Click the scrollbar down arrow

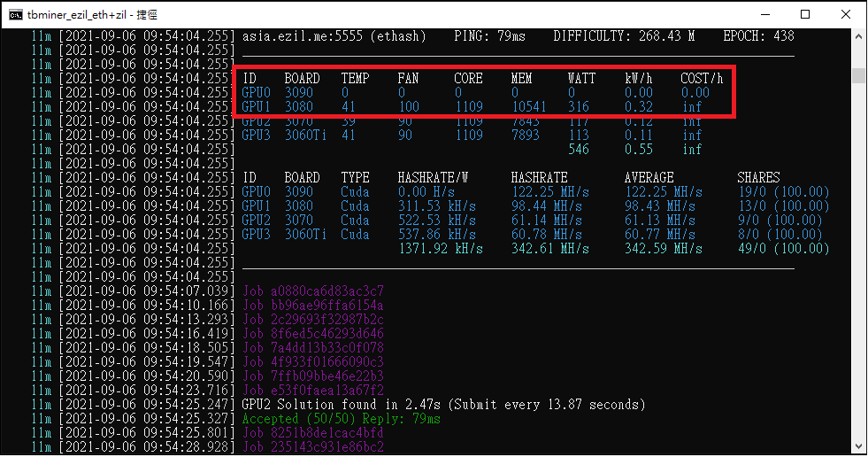click(x=858, y=446)
